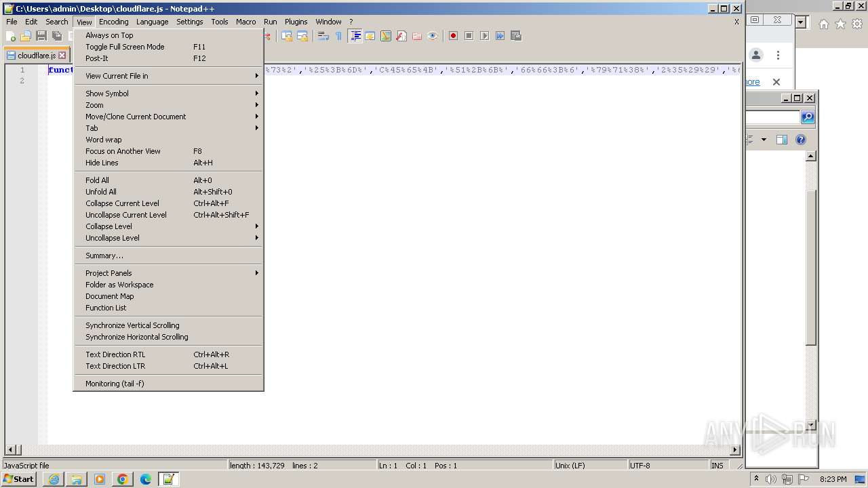Select Fold All menu entry

coord(168,180)
